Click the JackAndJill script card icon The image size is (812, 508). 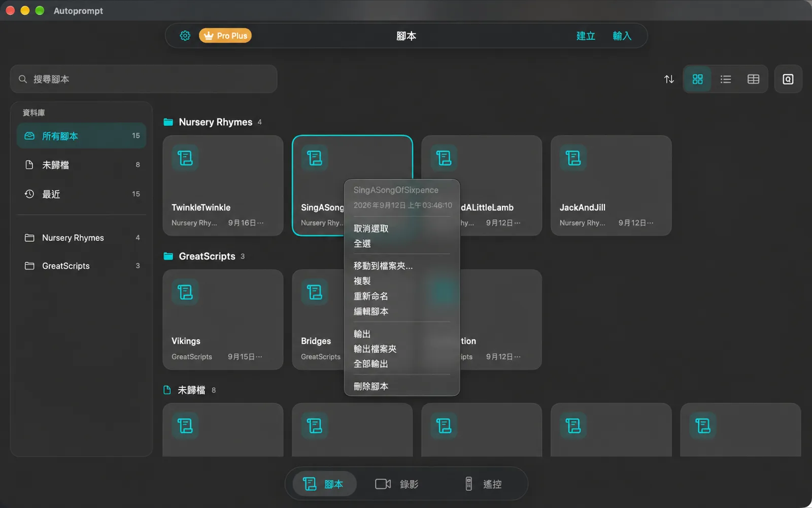coord(573,158)
